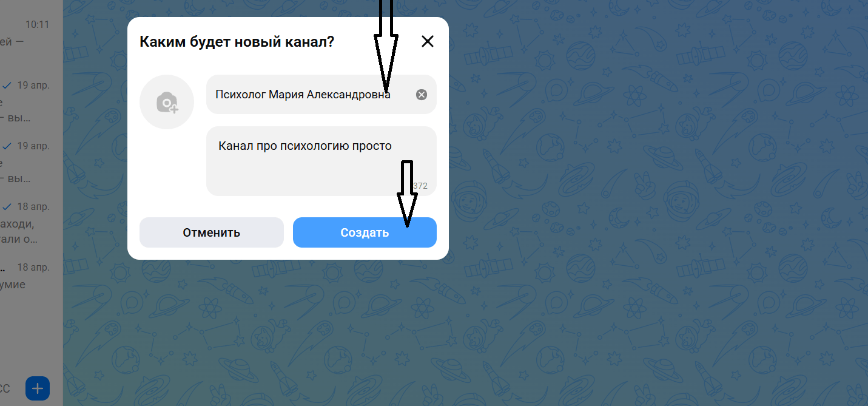Screen dimensions: 868x406
Task: Click the Каким будет новый канал? heading
Action: pos(237,42)
